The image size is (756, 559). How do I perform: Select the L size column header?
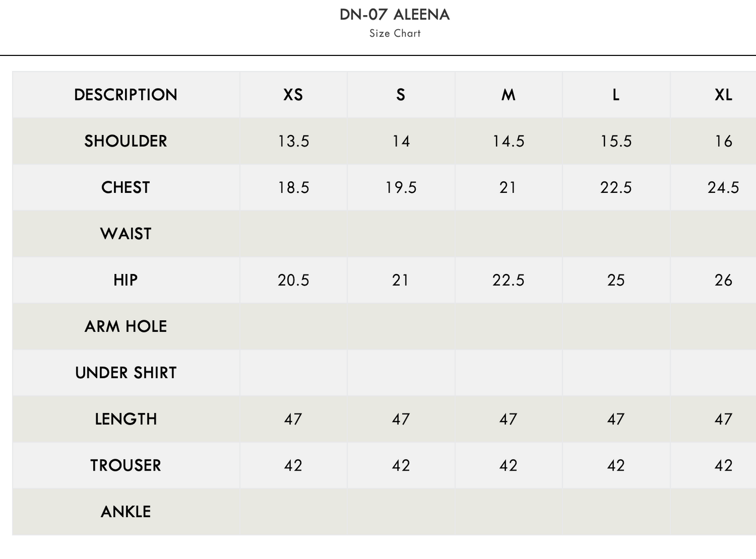click(x=616, y=95)
